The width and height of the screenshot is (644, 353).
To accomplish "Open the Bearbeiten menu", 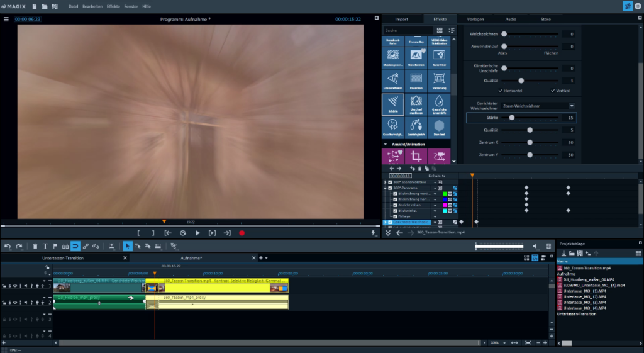I will [x=92, y=6].
